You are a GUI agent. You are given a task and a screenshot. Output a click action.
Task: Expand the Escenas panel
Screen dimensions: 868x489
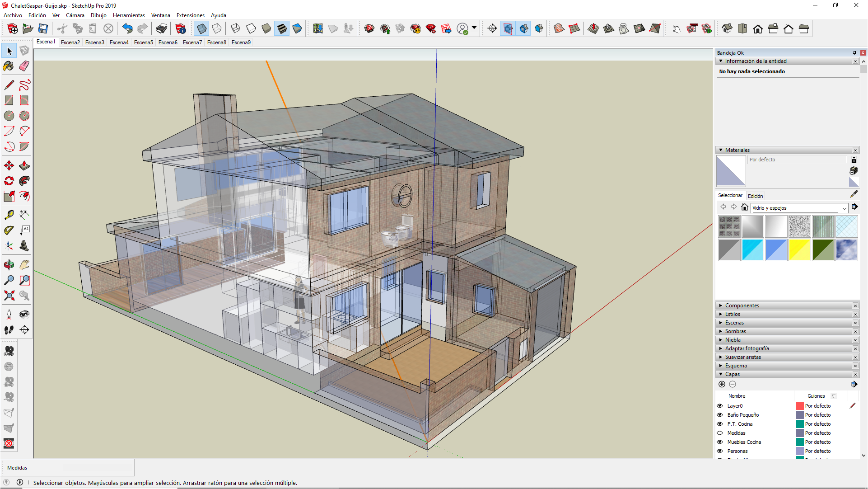[x=787, y=323]
